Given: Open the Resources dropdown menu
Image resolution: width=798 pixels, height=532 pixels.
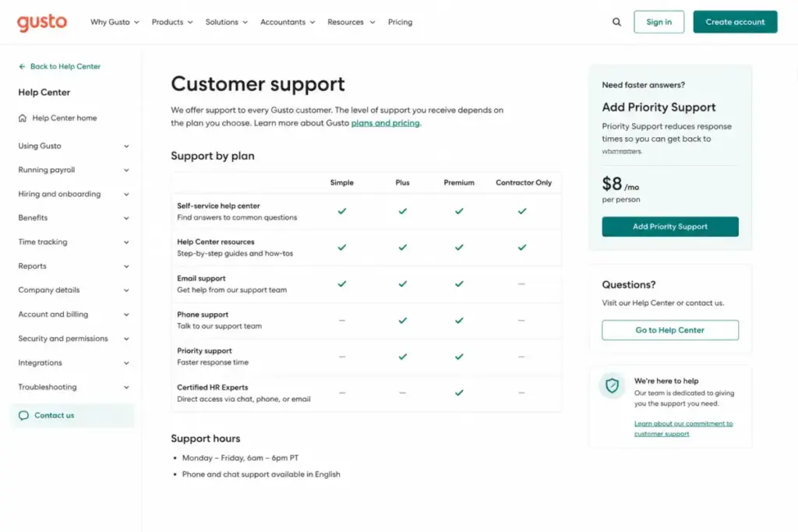Looking at the screenshot, I should pos(351,23).
